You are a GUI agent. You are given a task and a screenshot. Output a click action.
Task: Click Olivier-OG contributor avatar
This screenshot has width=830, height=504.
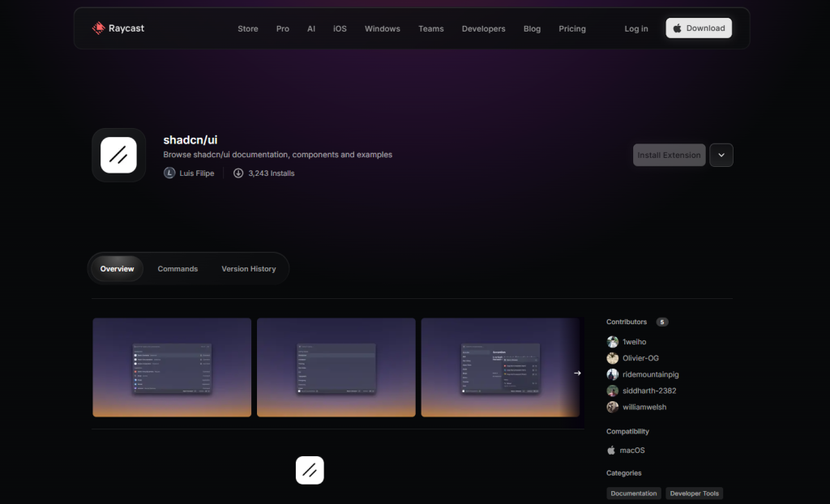tap(613, 358)
